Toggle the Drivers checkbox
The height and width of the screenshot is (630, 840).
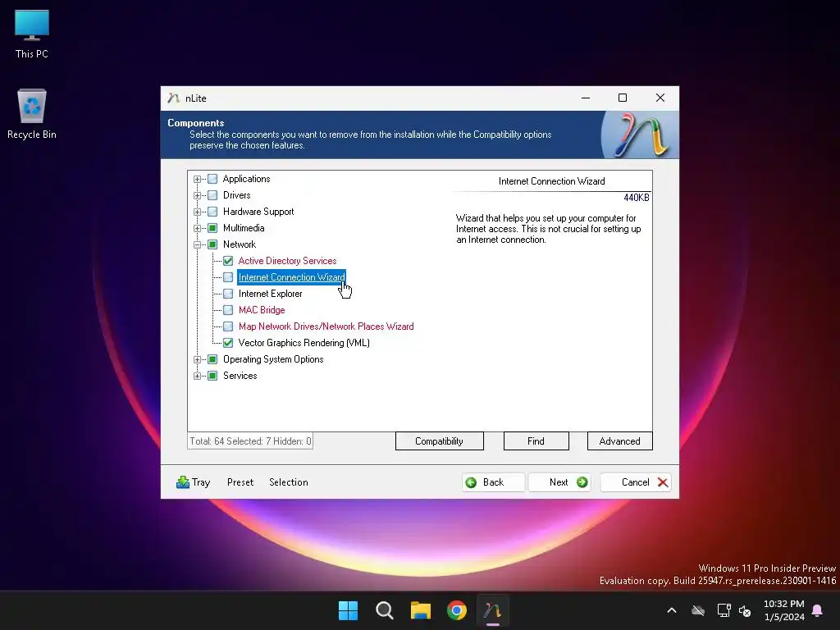click(212, 195)
